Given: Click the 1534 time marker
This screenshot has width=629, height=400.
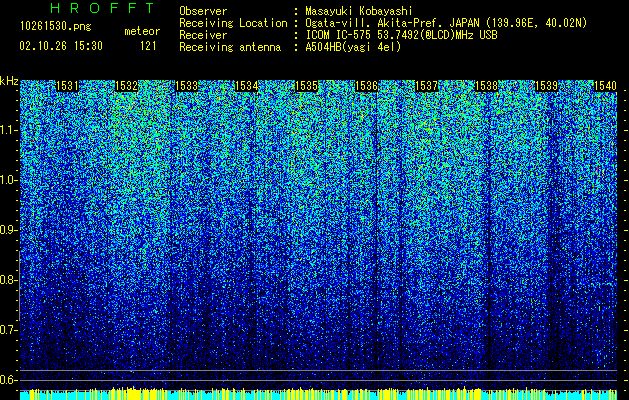Looking at the screenshot, I should click(246, 86).
